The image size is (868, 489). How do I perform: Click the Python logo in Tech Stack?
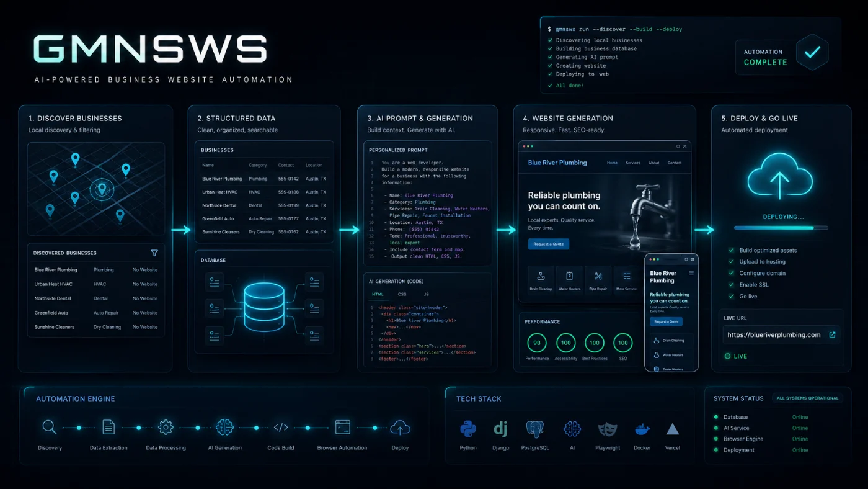(x=468, y=429)
